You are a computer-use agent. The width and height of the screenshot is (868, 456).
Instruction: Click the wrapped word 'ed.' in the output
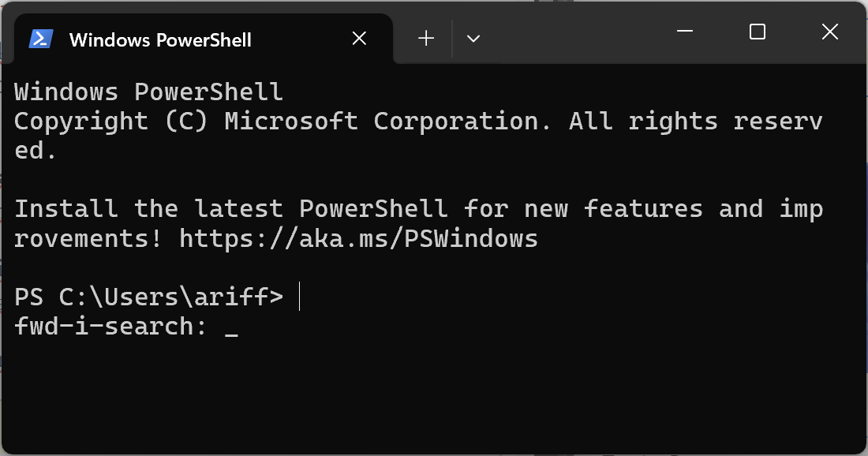pyautogui.click(x=35, y=151)
